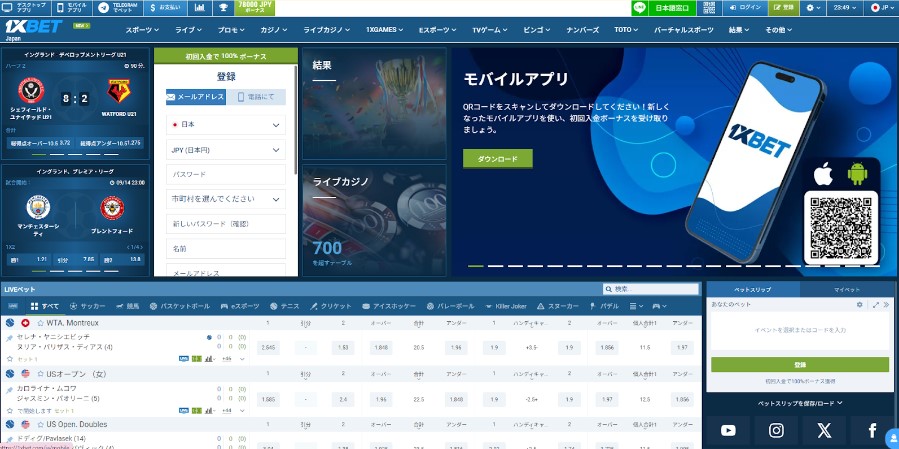Open the お支払い payments button
Image resolution: width=899 pixels, height=449 pixels.
[x=165, y=8]
